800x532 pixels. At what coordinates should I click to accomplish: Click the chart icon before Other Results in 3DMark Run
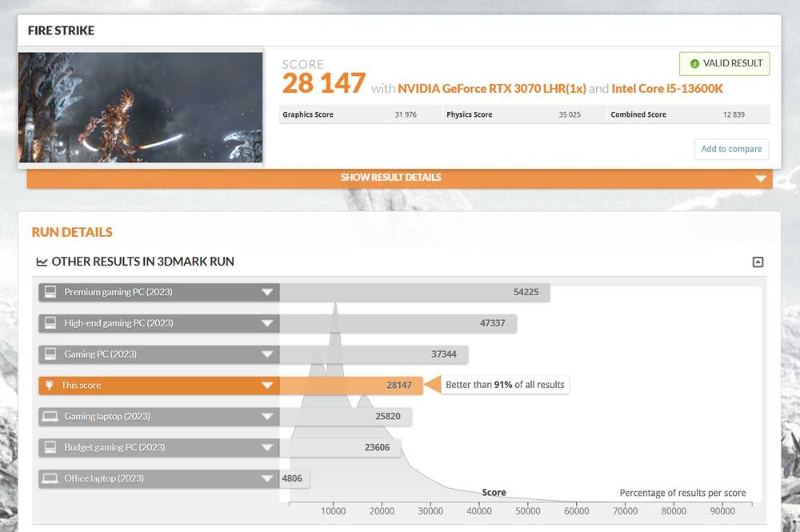coord(42,262)
